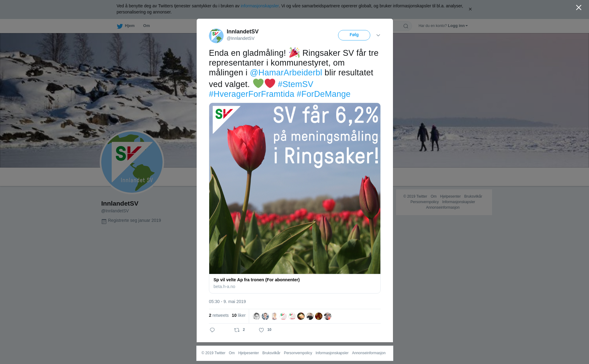View the 10 liker list

coord(239,315)
